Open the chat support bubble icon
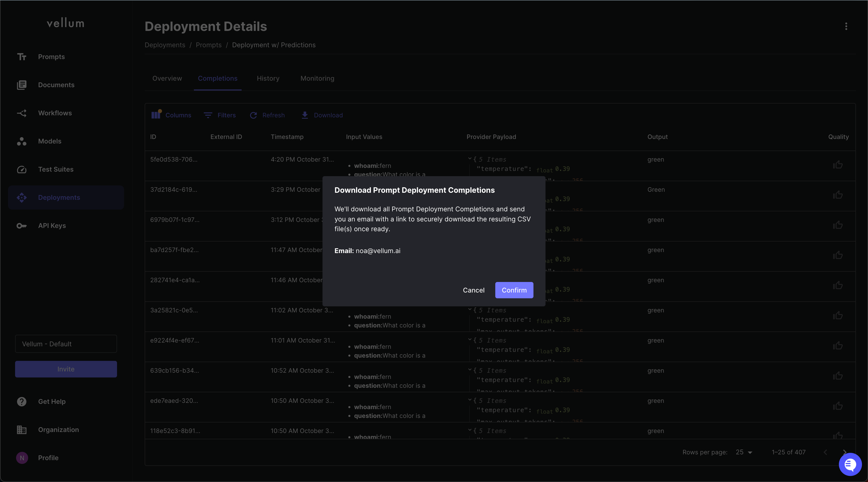The image size is (868, 482). [x=850, y=464]
